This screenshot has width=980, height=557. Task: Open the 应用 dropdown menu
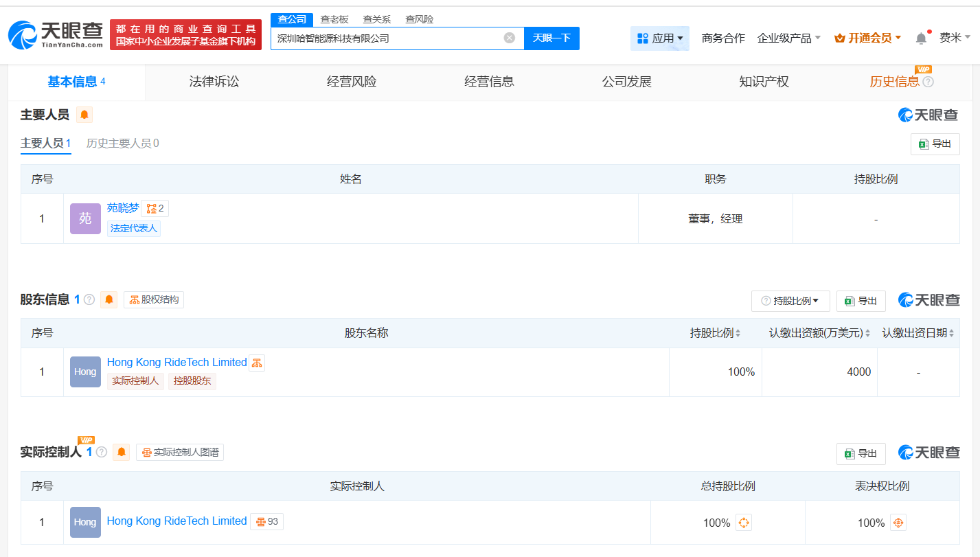click(x=659, y=38)
